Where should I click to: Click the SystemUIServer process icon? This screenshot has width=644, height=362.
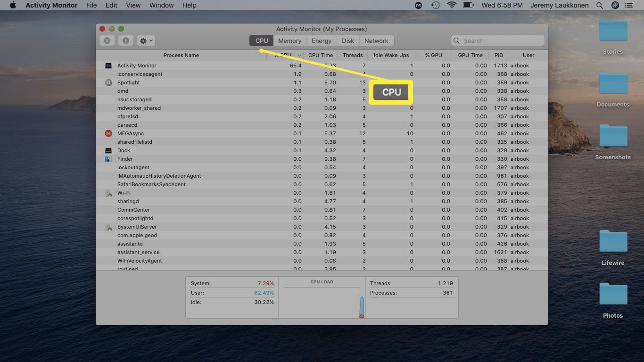(x=108, y=227)
